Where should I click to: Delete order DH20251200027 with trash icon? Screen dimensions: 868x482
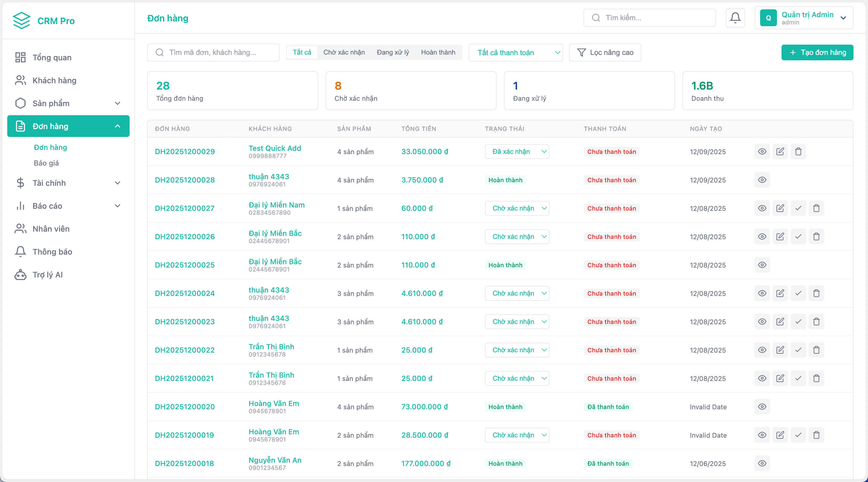pyautogui.click(x=816, y=208)
